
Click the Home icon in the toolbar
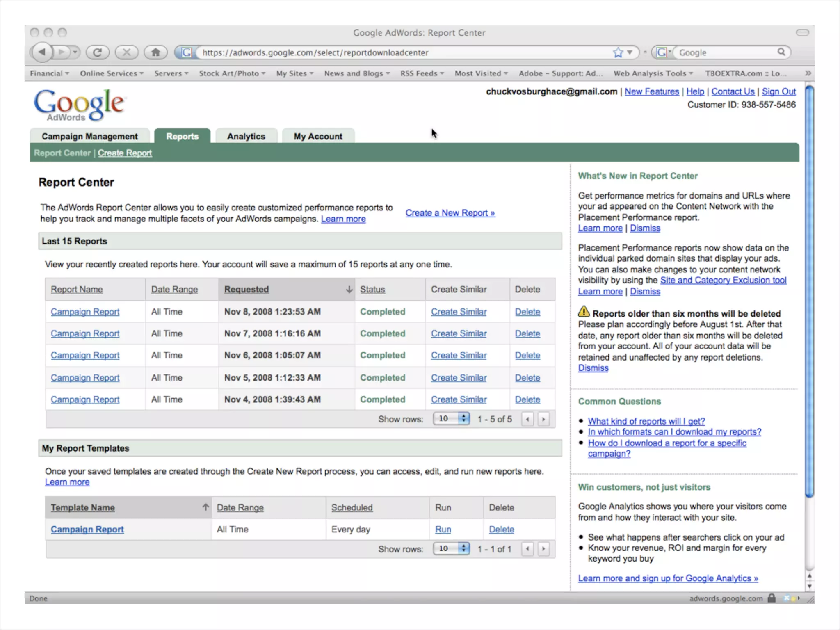click(x=155, y=52)
